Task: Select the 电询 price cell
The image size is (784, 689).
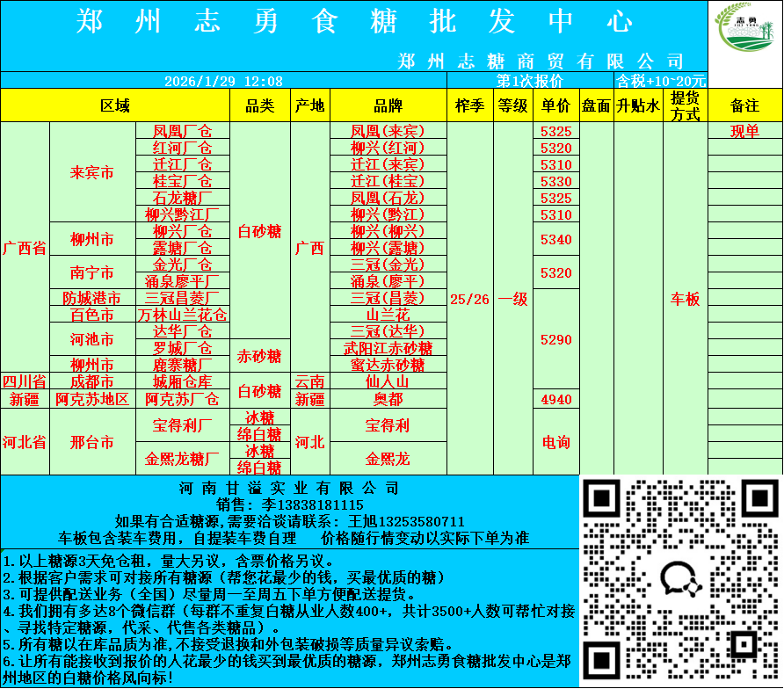Action: [555, 441]
